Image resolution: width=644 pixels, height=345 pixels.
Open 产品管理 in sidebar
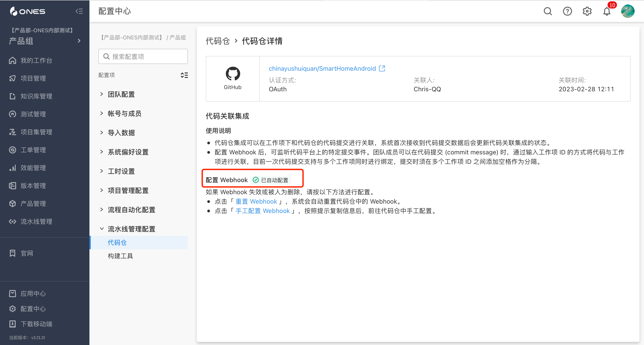33,204
